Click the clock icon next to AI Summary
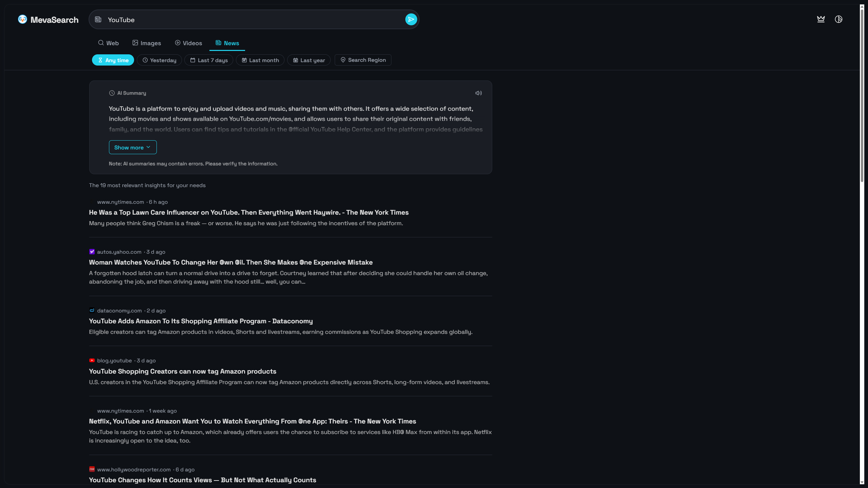This screenshot has height=488, width=868. click(112, 93)
